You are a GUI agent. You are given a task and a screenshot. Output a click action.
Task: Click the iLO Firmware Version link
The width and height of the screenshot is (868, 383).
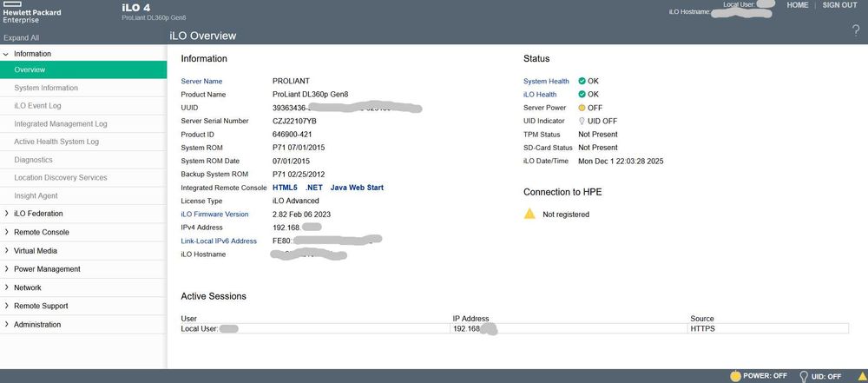pos(214,214)
